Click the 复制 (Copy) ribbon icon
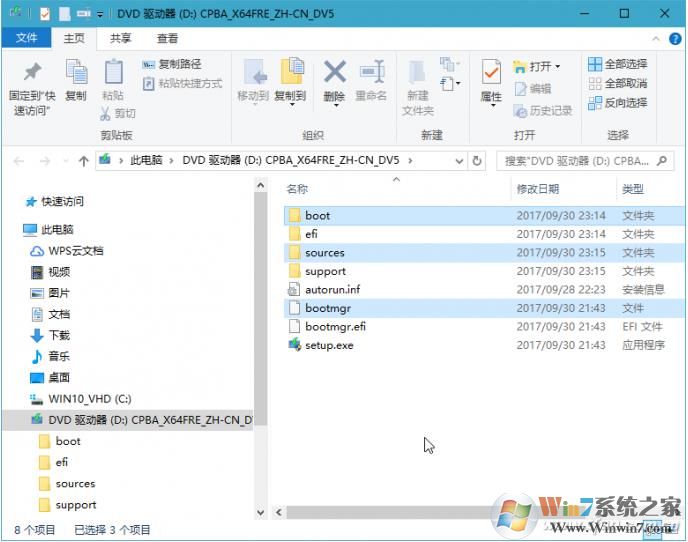This screenshot has height=542, width=688. [76, 72]
